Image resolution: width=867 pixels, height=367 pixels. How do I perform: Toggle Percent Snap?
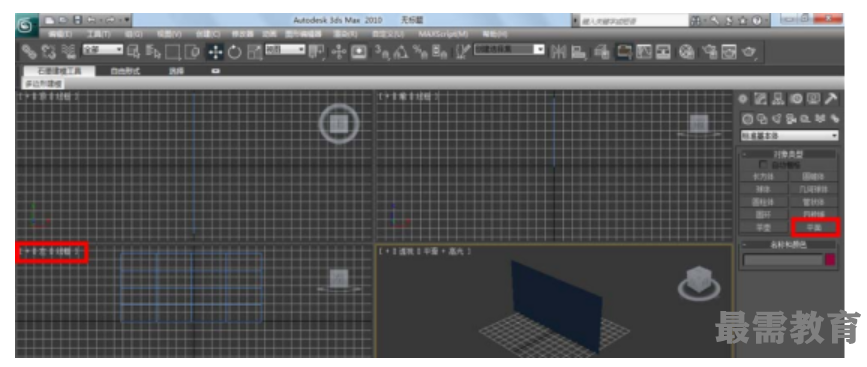point(421,52)
